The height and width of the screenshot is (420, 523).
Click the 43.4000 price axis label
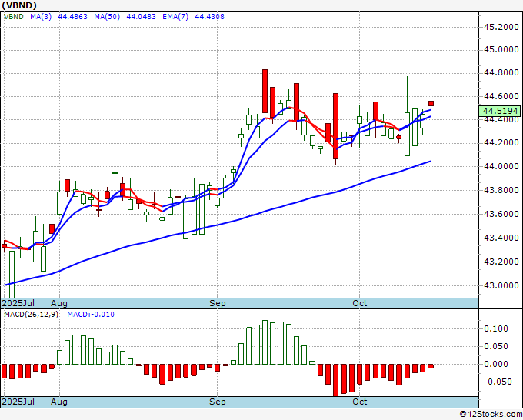pos(501,238)
